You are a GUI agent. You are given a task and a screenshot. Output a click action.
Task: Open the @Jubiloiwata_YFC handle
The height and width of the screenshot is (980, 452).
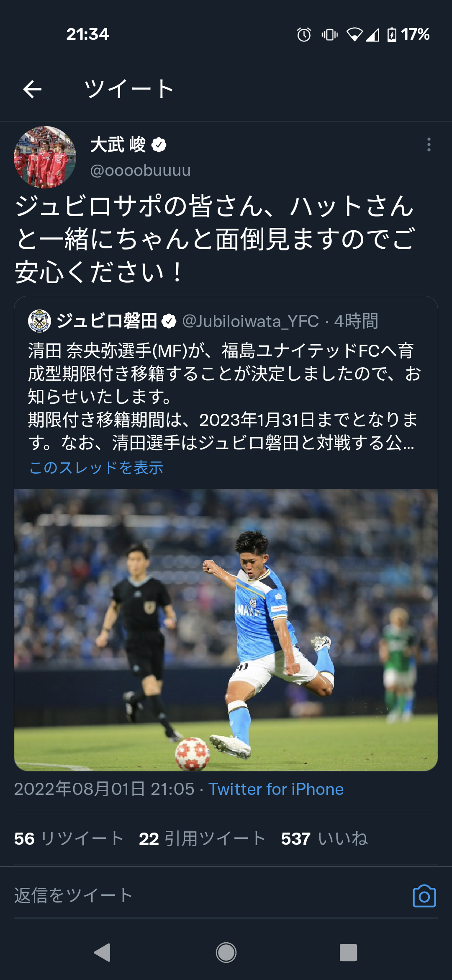(250, 321)
